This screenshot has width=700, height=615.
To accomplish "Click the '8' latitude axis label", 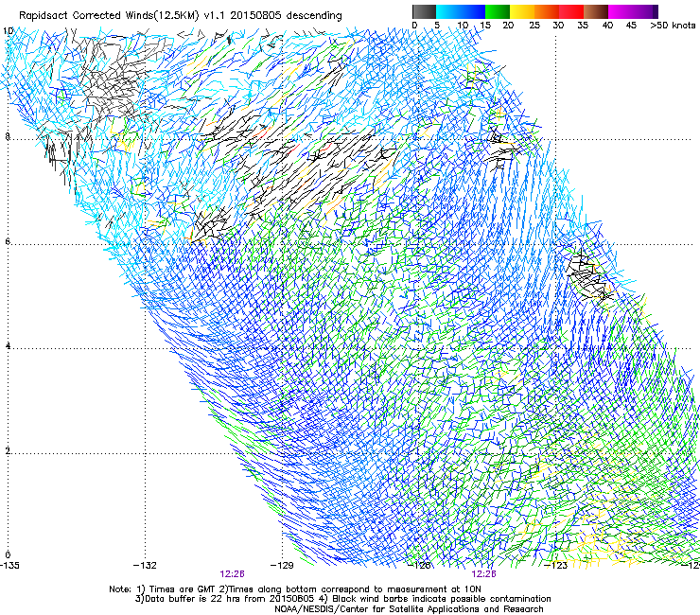I will click(8, 136).
